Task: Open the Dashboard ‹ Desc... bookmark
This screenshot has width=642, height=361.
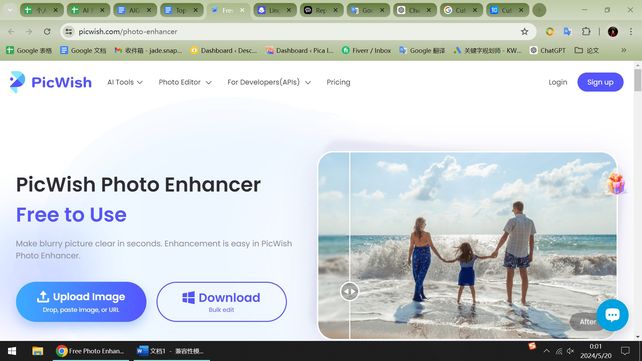Action: 224,50
